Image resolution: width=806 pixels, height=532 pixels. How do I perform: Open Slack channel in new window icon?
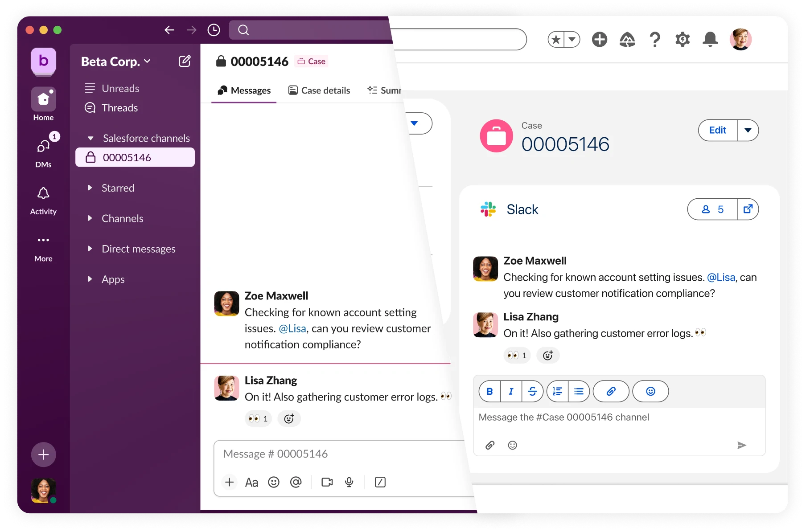(748, 209)
